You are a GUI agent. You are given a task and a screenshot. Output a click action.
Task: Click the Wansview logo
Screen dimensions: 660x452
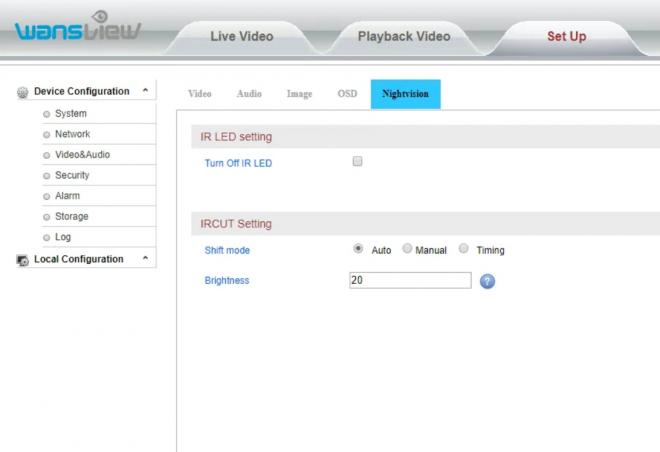[x=78, y=27]
